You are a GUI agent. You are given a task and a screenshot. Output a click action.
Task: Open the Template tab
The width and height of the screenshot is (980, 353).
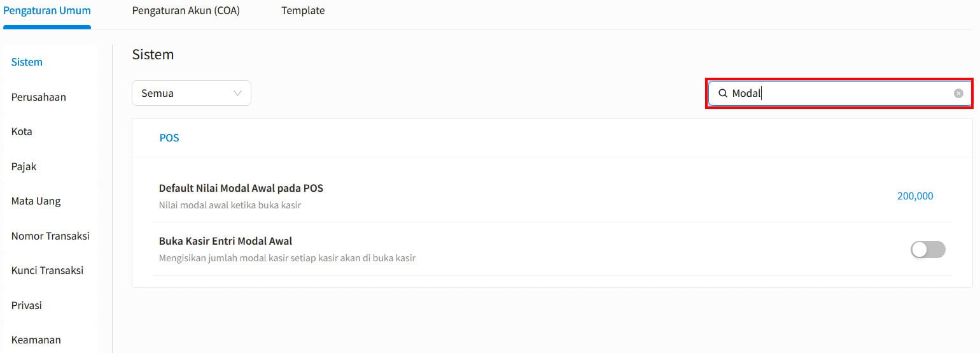coord(303,11)
